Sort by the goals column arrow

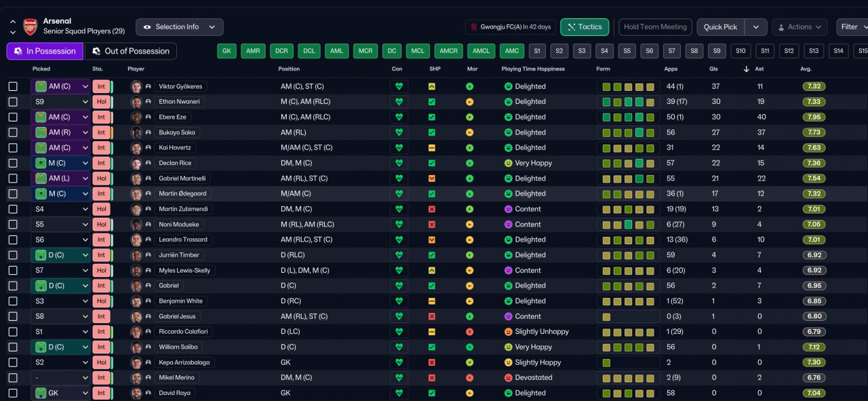[x=746, y=69]
